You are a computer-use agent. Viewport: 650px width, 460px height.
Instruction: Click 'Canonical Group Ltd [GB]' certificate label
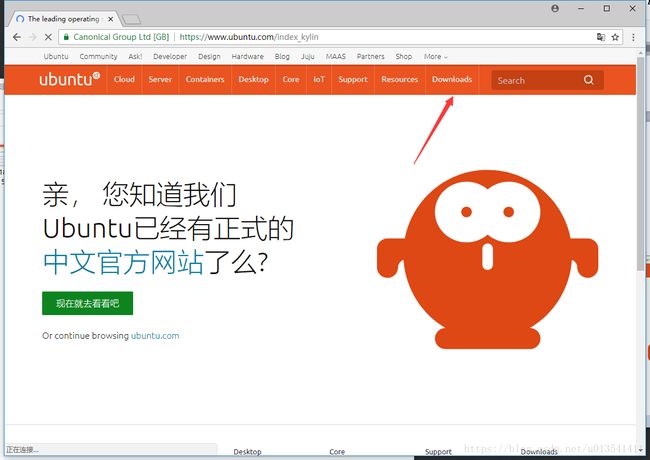pyautogui.click(x=121, y=37)
